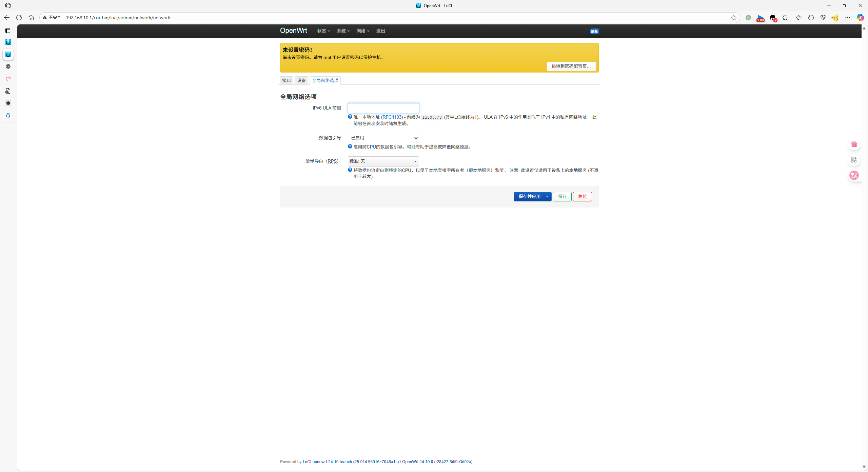Click help icon beside 数据包引导 description

pyautogui.click(x=350, y=146)
